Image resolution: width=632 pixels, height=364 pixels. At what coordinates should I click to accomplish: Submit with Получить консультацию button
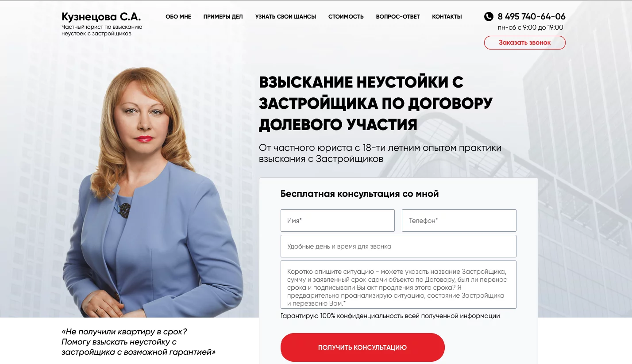click(362, 347)
